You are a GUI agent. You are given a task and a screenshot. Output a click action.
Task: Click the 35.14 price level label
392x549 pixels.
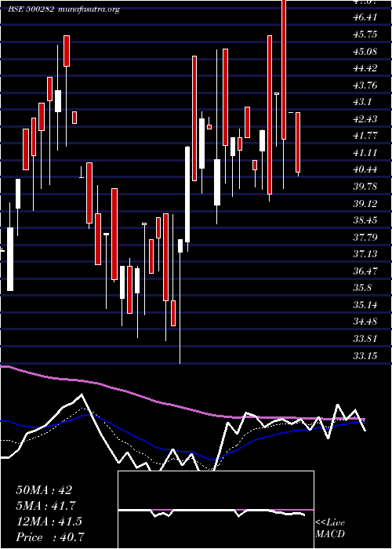click(x=365, y=304)
